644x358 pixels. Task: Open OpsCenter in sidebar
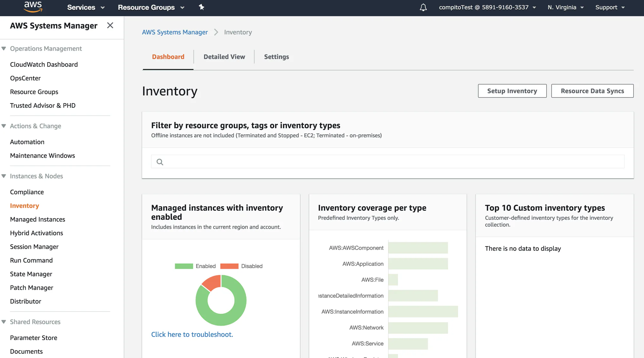point(25,78)
